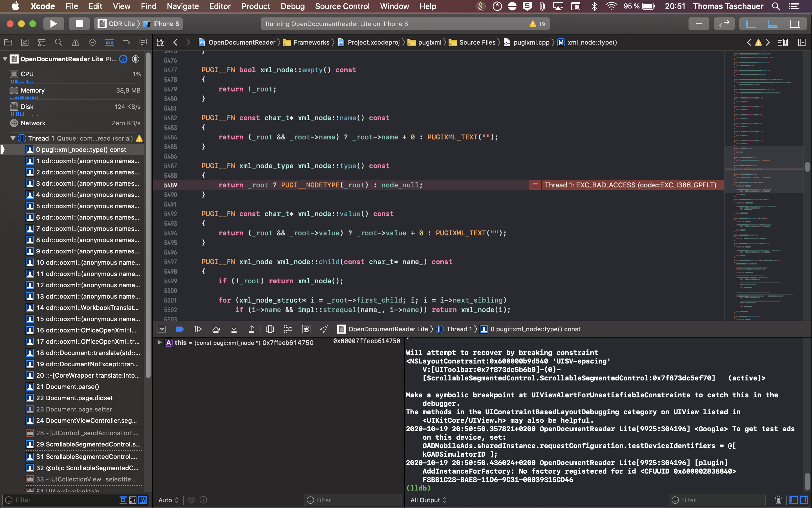Click Simulate Location arrow icon
Screen dimensions: 812x508
coord(323,329)
